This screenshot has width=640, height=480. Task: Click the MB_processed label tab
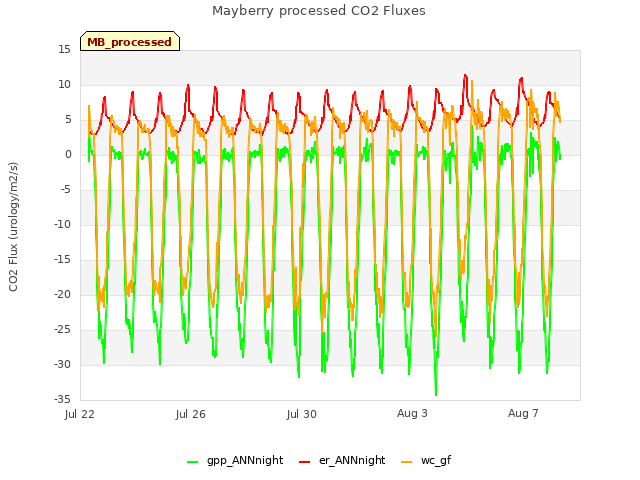[x=130, y=41]
